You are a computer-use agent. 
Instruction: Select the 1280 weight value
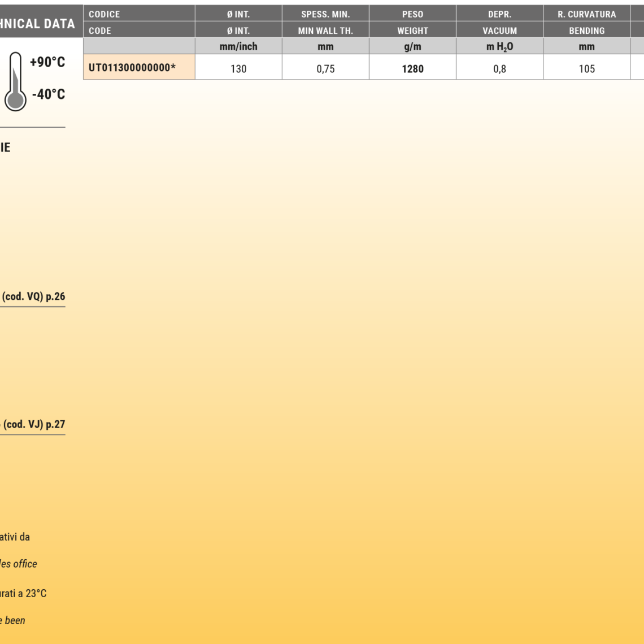pos(412,69)
